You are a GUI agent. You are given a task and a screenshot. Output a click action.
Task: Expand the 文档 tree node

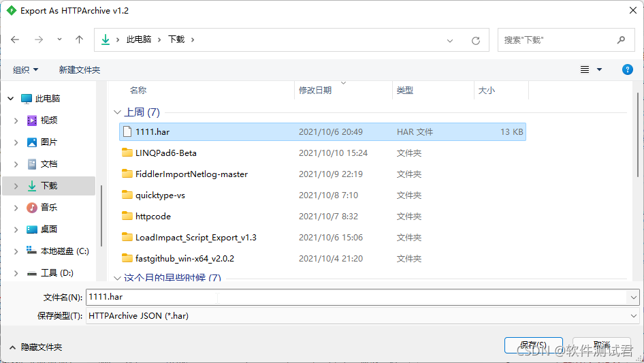pyautogui.click(x=16, y=164)
